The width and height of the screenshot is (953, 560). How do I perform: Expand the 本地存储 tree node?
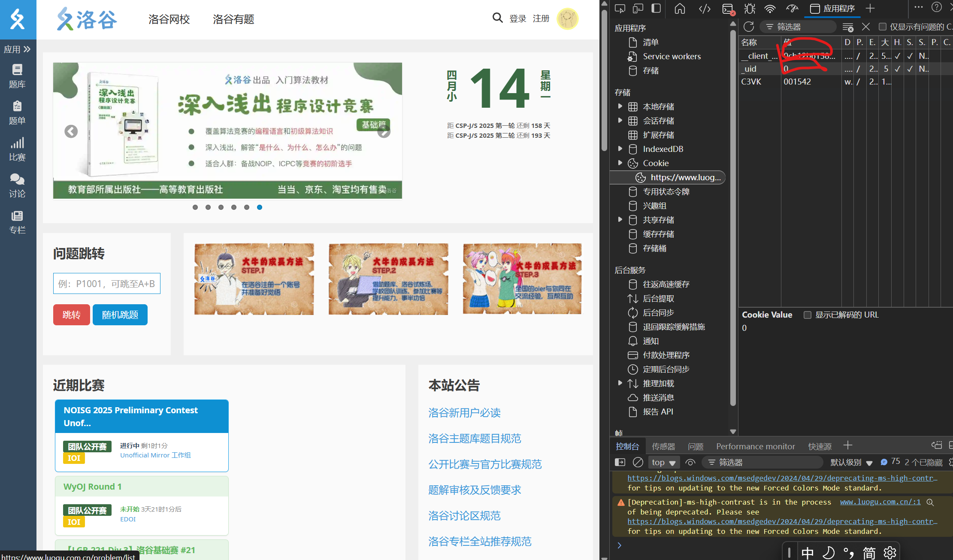(x=620, y=106)
